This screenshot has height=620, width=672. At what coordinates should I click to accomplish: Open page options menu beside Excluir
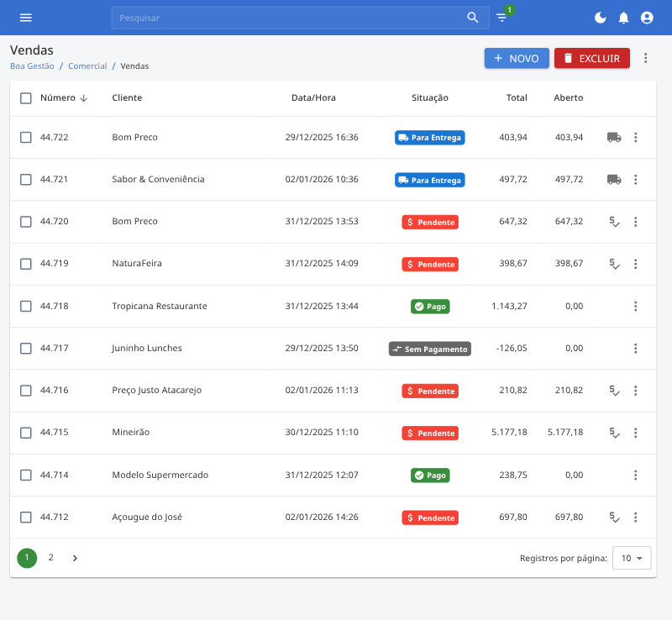(x=645, y=58)
